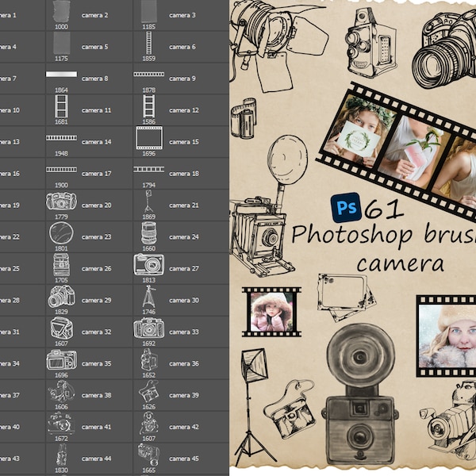The image size is (476, 476).
Task: Select the film frames brush camera 11
Action: (x=89, y=110)
